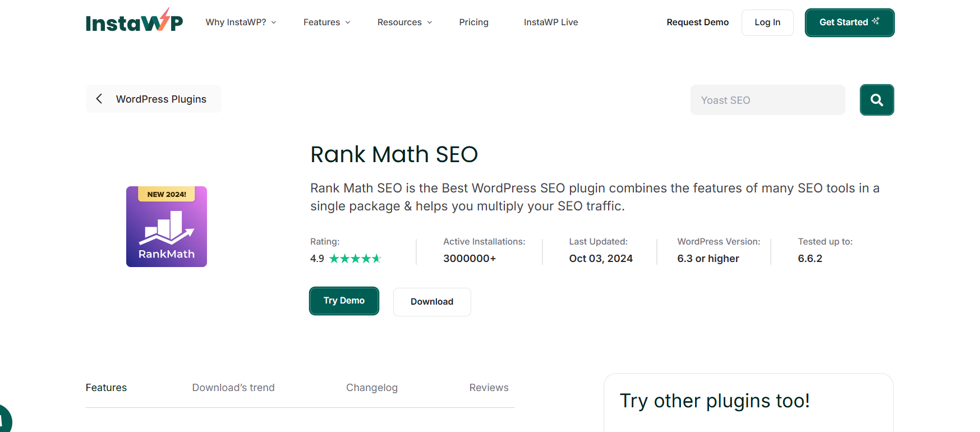Click the Oct 03, 2024 date
Screen dimensions: 980x432
coord(601,259)
